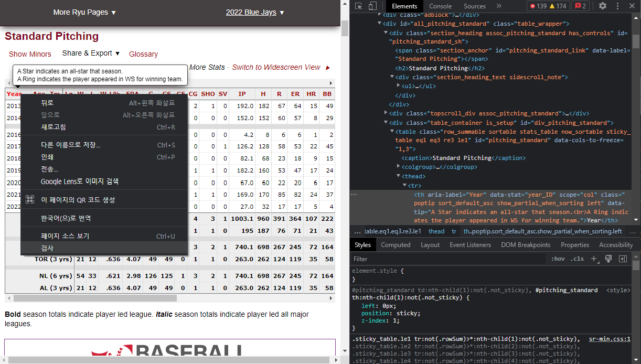The height and width of the screenshot is (364, 641).
Task: Activate the inspect element picker icon
Action: tap(358, 6)
